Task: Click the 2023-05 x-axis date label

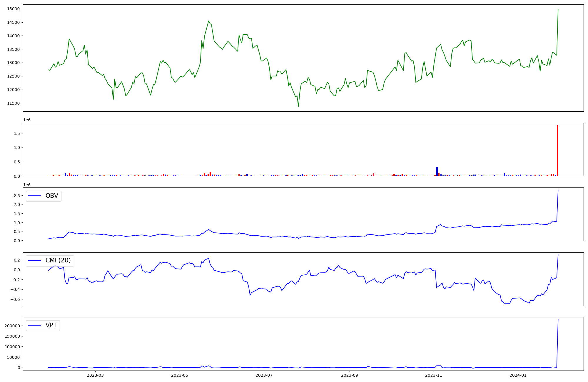Action: (179, 375)
